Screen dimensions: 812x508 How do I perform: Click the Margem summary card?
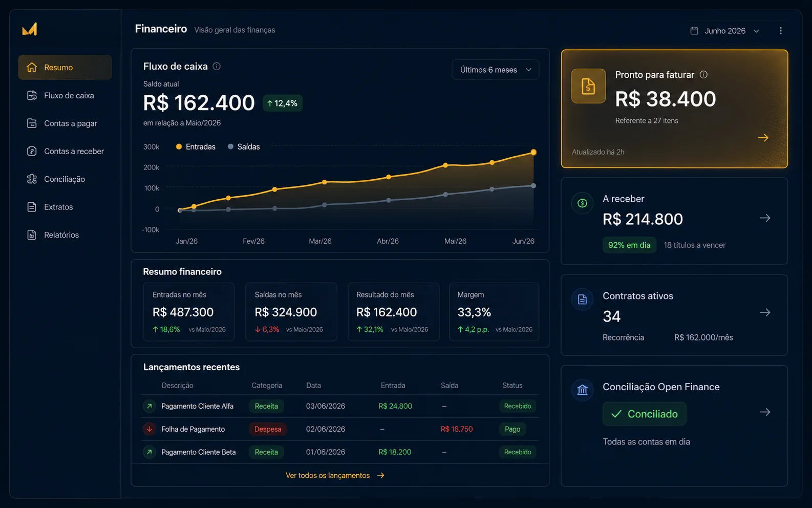(494, 312)
